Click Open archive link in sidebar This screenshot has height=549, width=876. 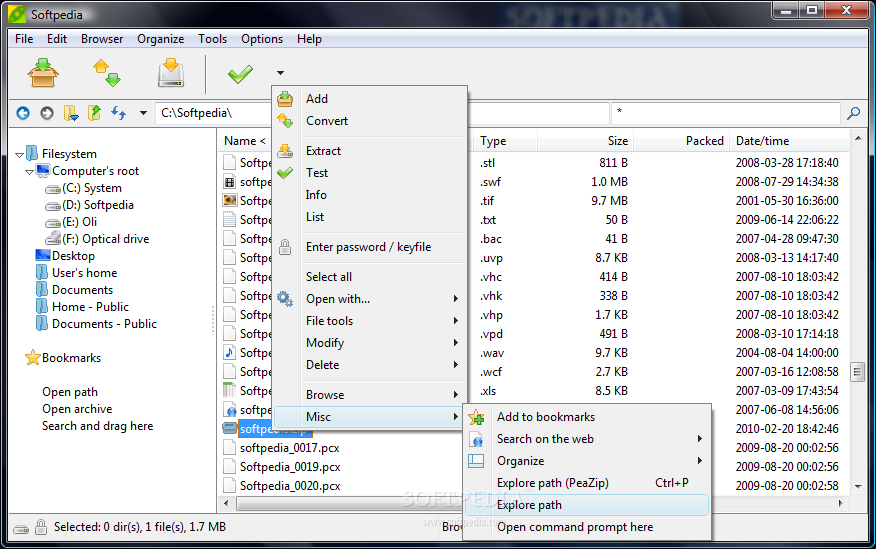77,409
